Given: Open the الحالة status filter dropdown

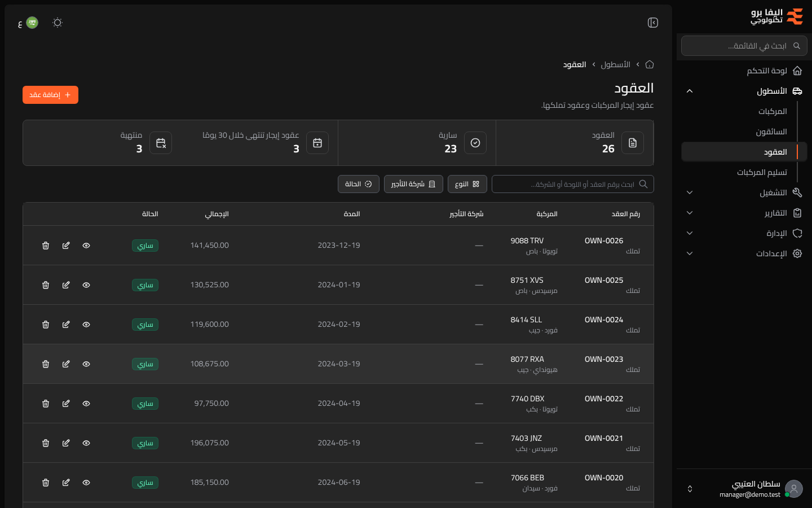Looking at the screenshot, I should coord(359,184).
